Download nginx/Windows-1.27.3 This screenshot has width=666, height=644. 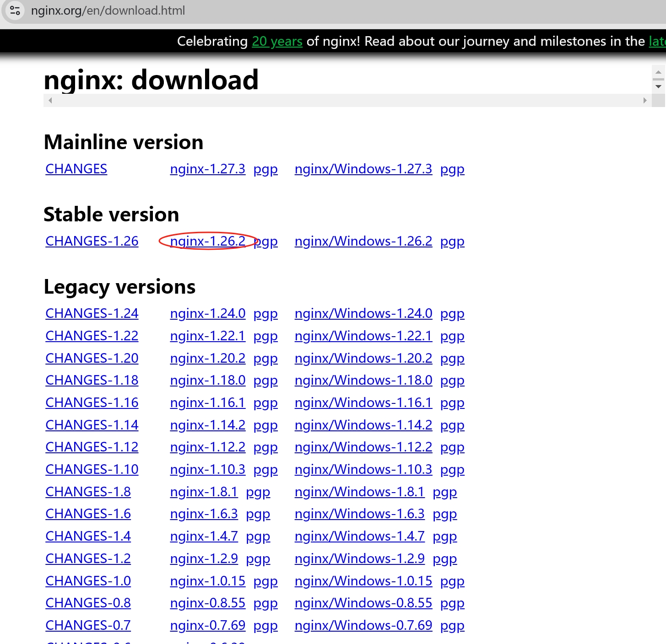tap(363, 169)
